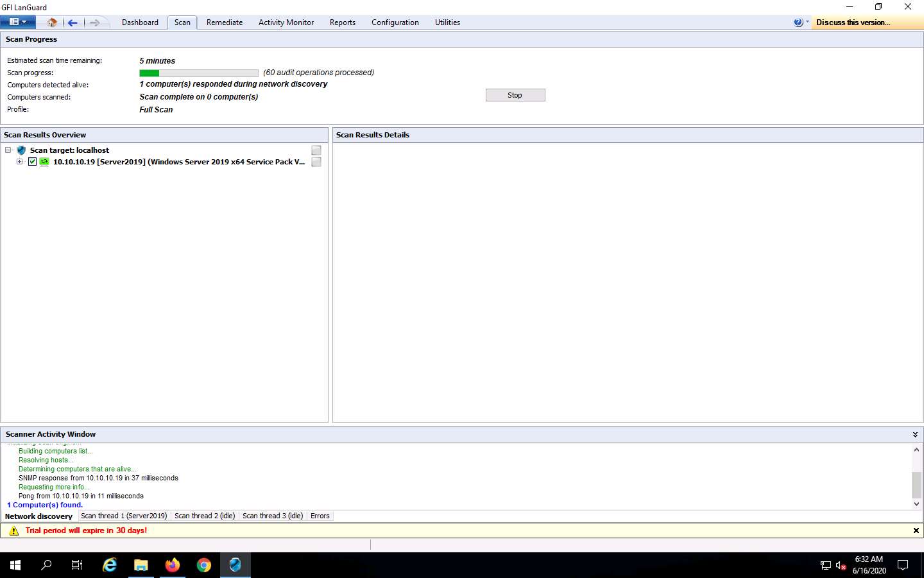Open File Explorer from the taskbar
Screen dimensions: 924x578
point(141,565)
